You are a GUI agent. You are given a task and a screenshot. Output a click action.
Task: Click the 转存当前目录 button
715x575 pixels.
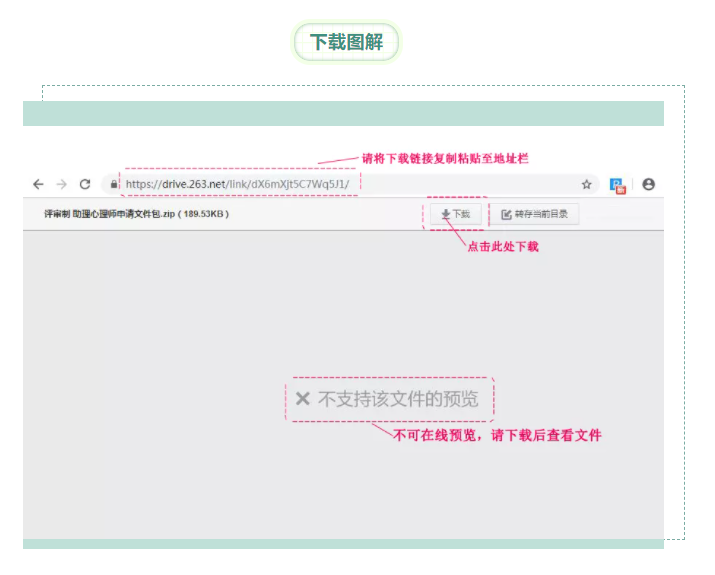point(534,214)
